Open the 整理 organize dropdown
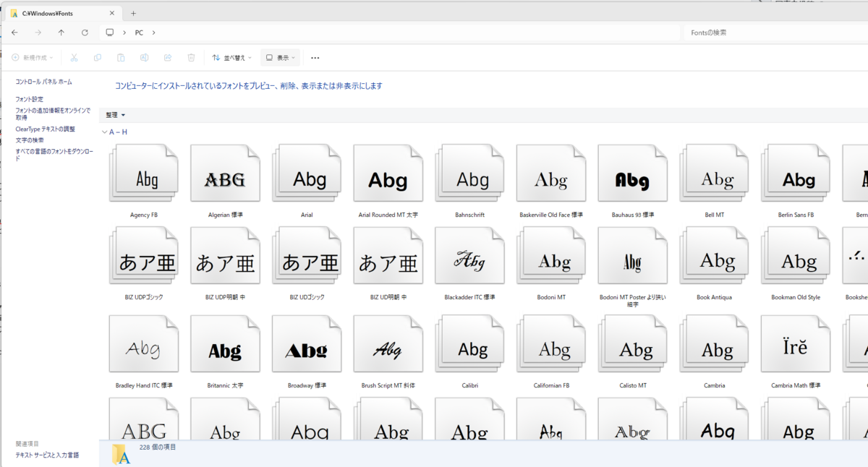 116,115
